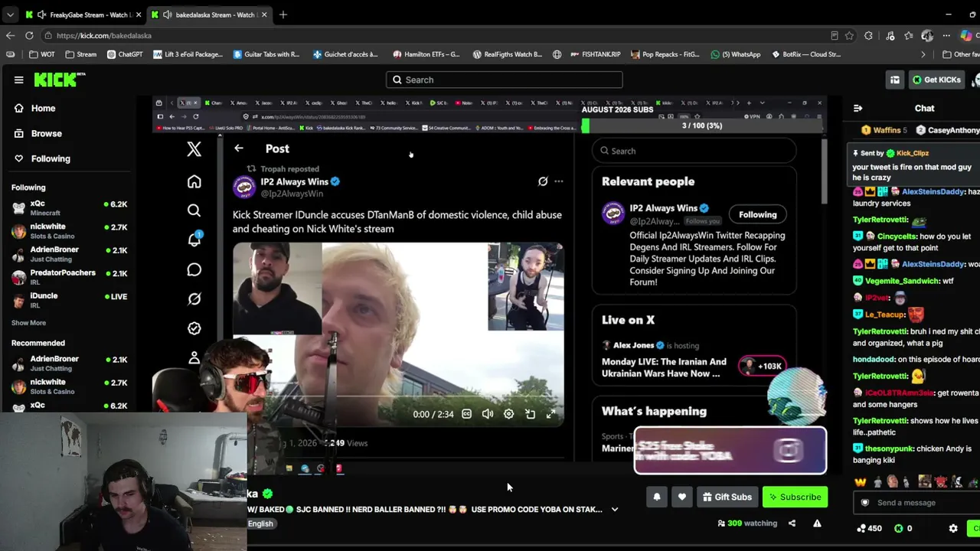Click the chat identity shield icon

tap(865, 503)
